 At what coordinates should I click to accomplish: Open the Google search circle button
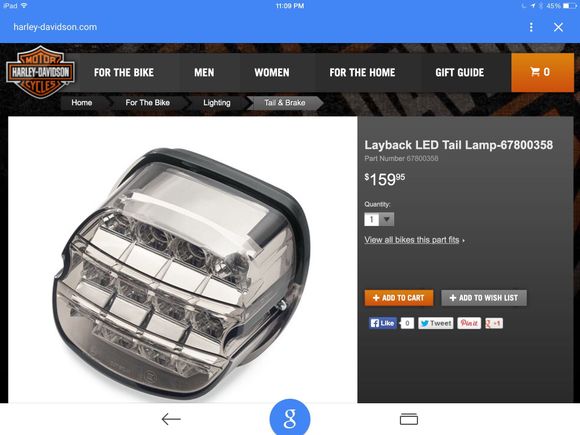coord(290,418)
